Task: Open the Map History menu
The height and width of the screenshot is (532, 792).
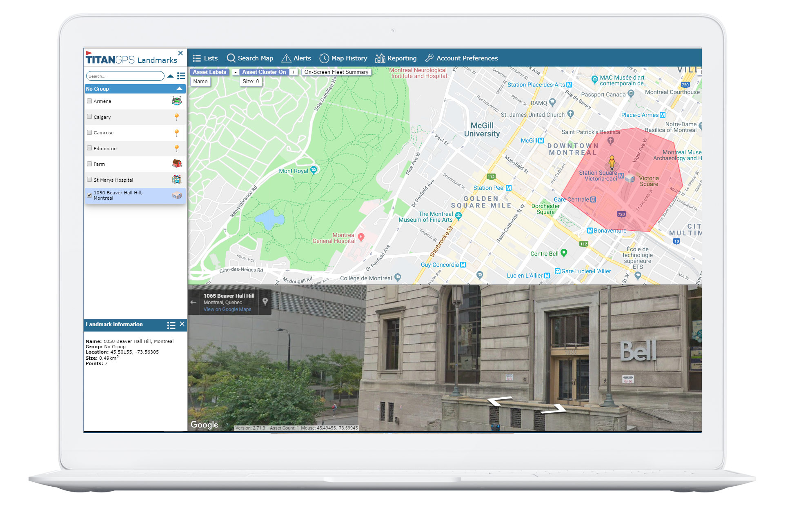Action: 343,58
